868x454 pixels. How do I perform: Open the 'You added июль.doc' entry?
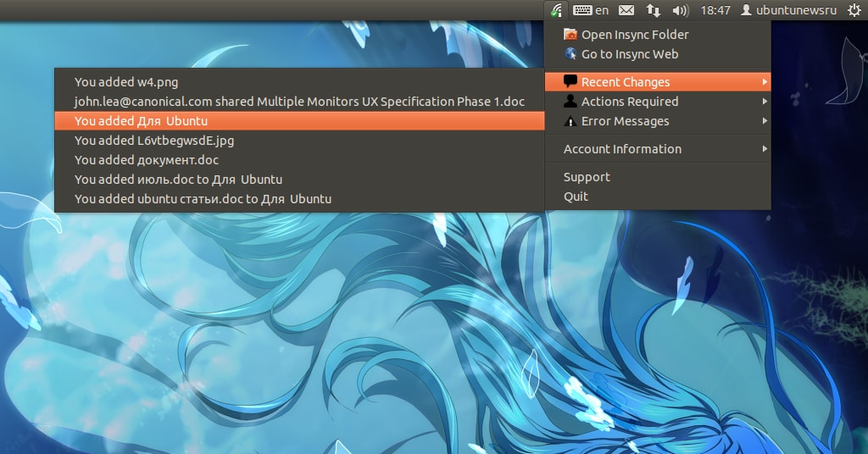coord(299,180)
